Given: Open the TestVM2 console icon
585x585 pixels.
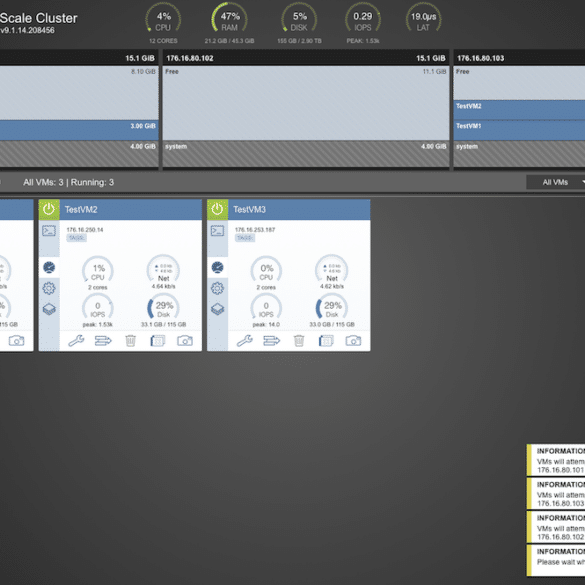Looking at the screenshot, I should (49, 231).
